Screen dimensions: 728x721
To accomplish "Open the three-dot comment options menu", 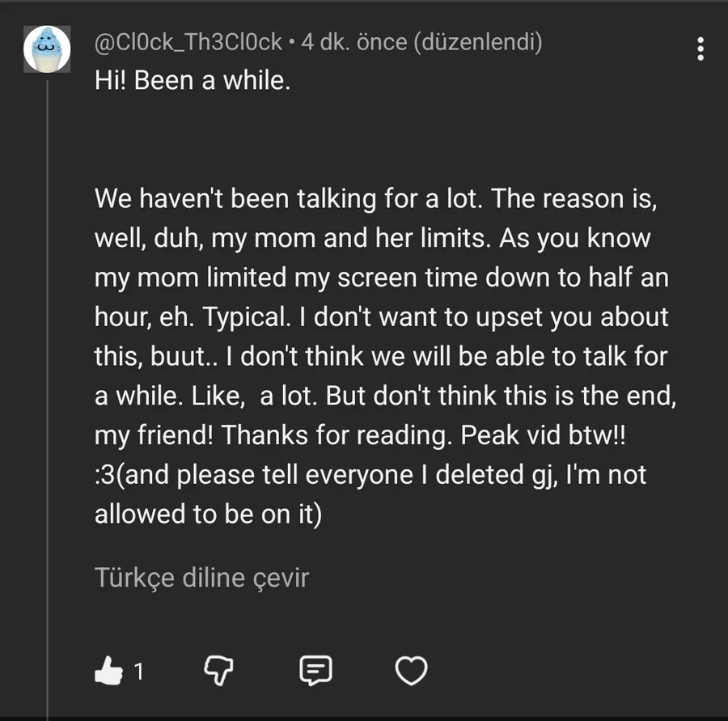I will 700,49.
